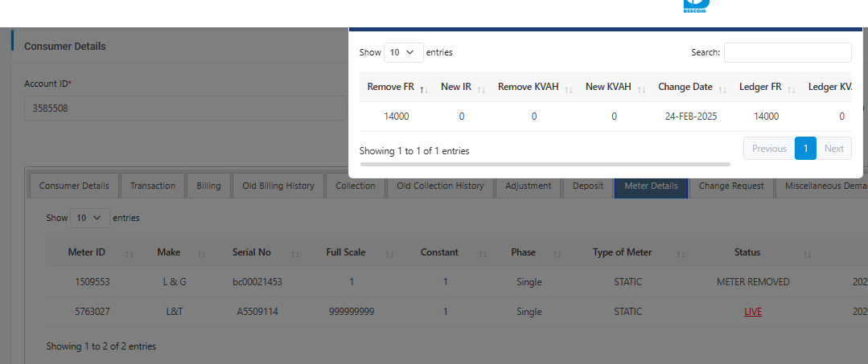This screenshot has height=364, width=868.
Task: Sort by New KVAH column arrows
Action: (x=642, y=90)
